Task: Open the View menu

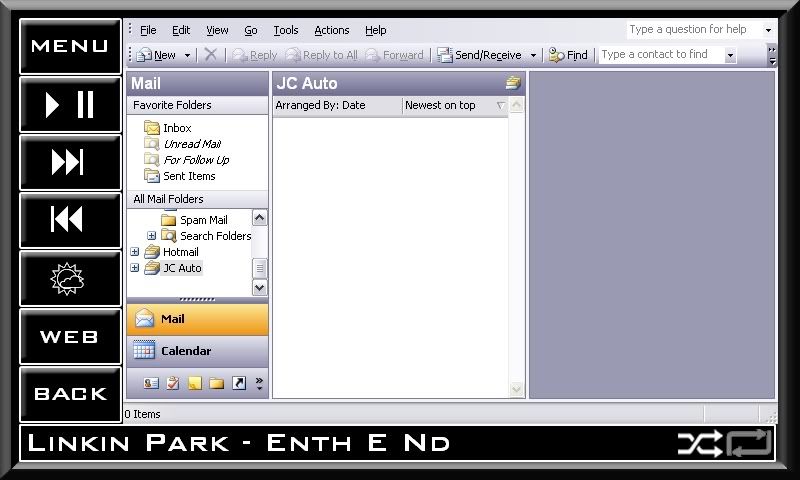Action: pos(217,30)
